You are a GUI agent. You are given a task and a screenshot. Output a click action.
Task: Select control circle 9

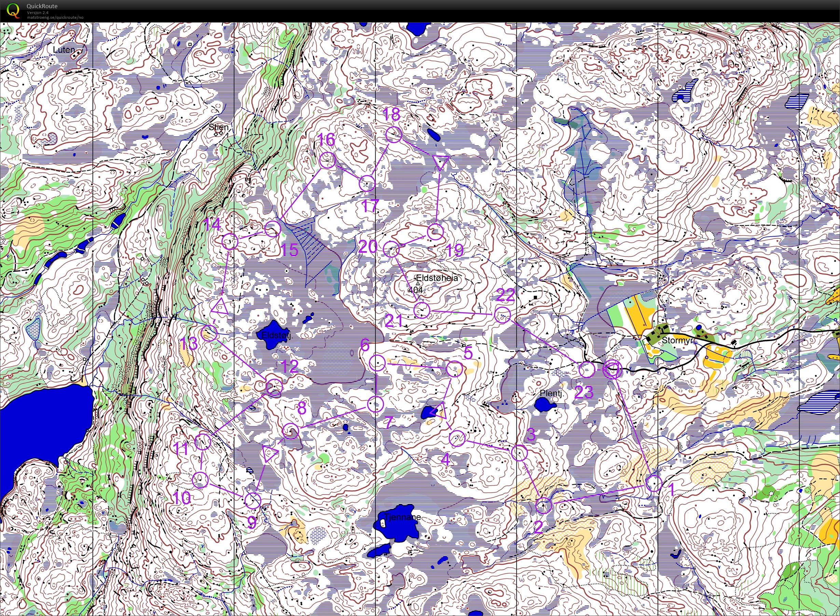point(253,500)
